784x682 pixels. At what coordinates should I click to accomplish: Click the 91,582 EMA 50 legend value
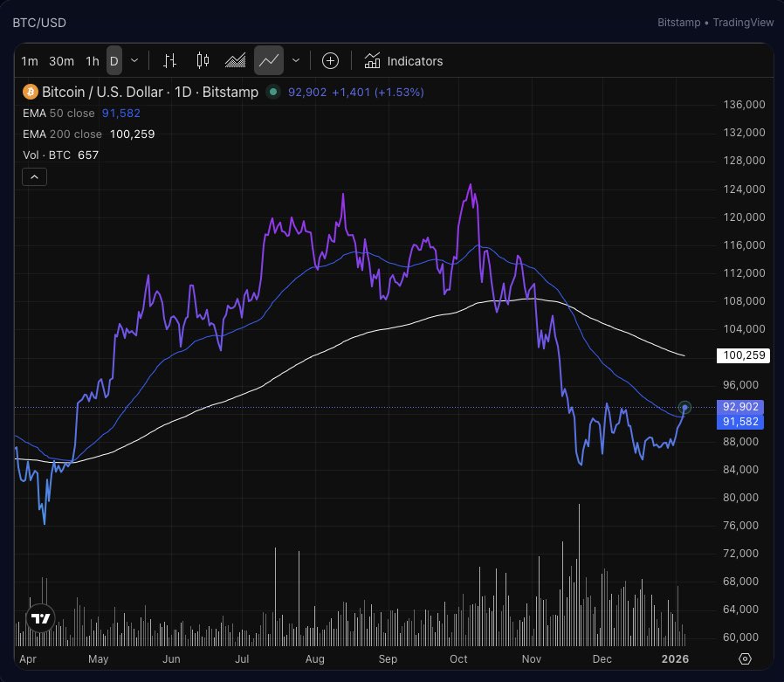[121, 114]
